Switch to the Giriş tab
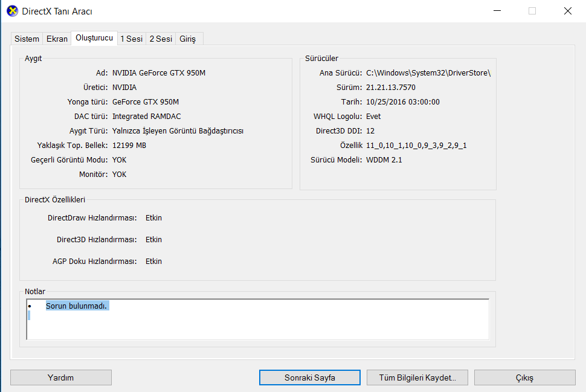The image size is (586, 392). coord(188,39)
